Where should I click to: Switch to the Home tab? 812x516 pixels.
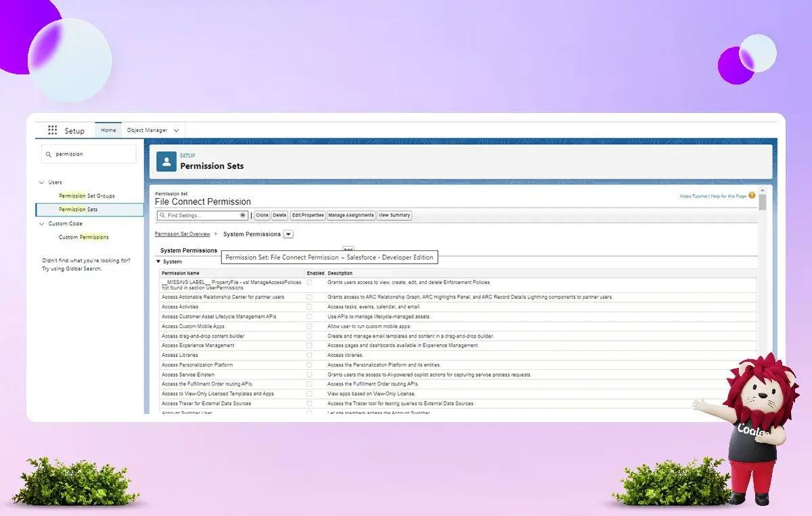pos(108,130)
